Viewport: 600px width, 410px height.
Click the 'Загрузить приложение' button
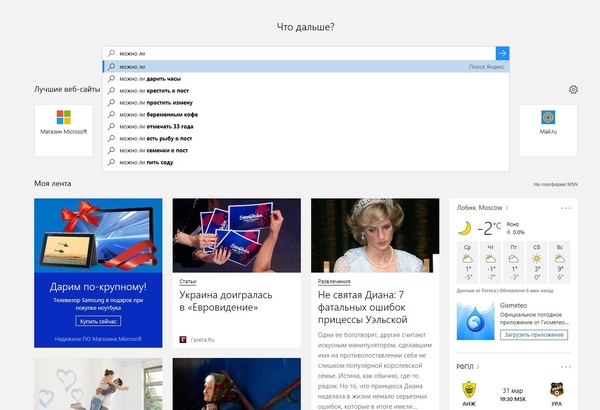(x=534, y=335)
